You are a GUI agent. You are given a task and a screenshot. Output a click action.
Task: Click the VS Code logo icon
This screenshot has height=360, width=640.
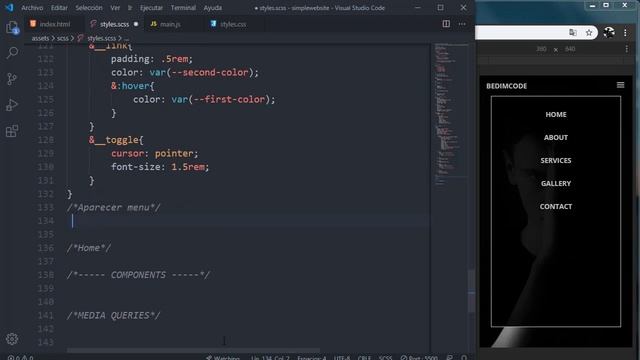(9, 7)
